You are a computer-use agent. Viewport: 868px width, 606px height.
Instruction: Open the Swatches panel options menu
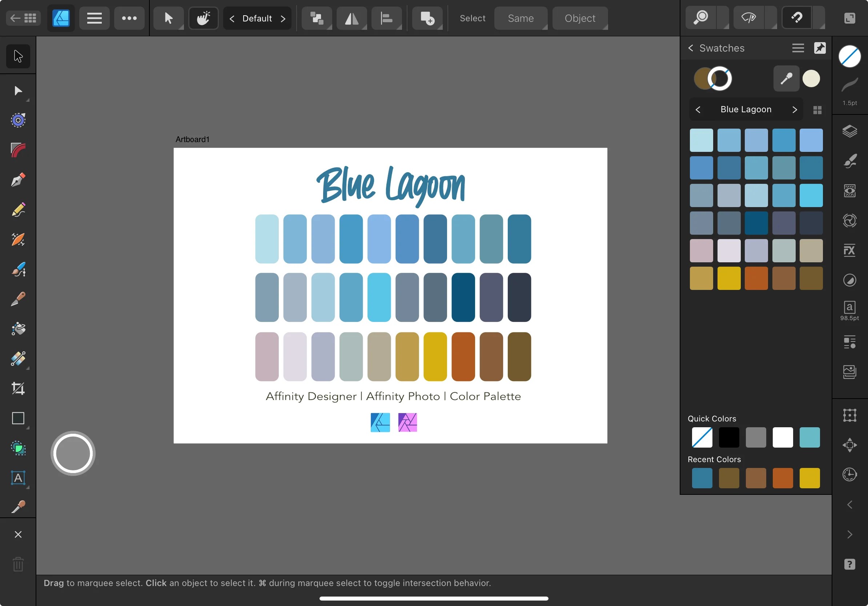[798, 48]
